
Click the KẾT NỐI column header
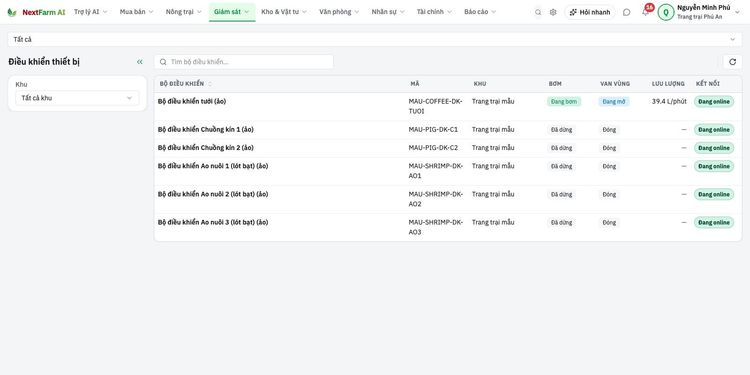[x=707, y=84]
